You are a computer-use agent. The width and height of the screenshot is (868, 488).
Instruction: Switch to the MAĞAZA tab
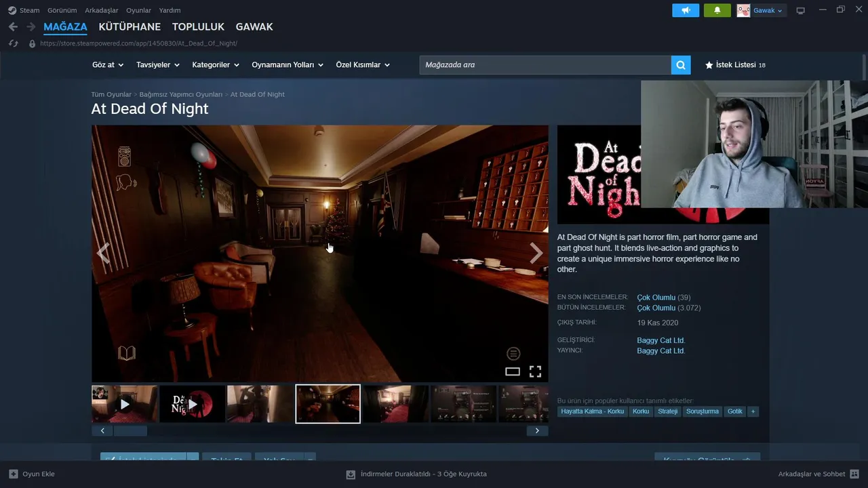pyautogui.click(x=65, y=27)
